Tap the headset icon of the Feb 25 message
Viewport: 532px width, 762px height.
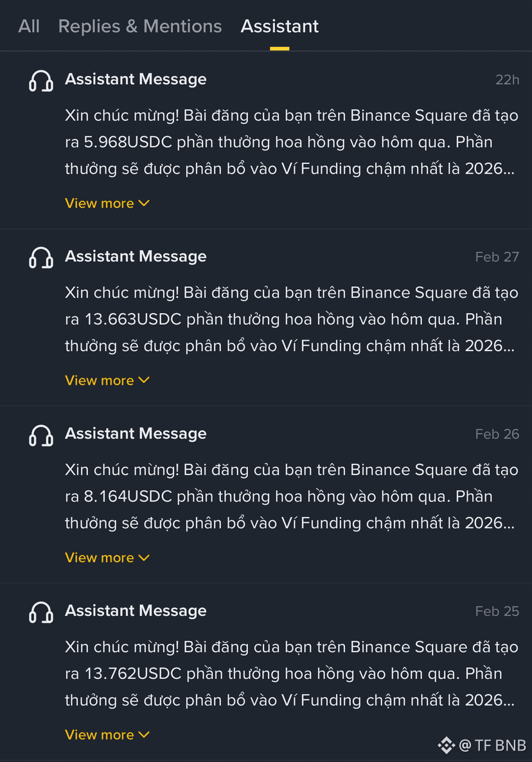point(40,612)
